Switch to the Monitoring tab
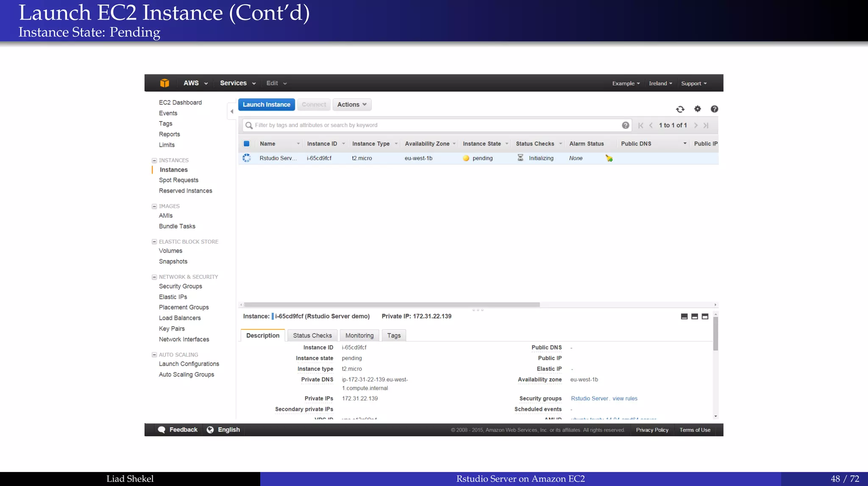868x486 pixels. (359, 336)
